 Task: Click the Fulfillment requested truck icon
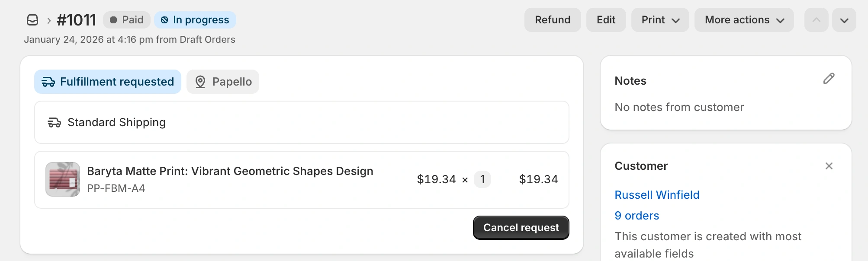click(x=48, y=81)
